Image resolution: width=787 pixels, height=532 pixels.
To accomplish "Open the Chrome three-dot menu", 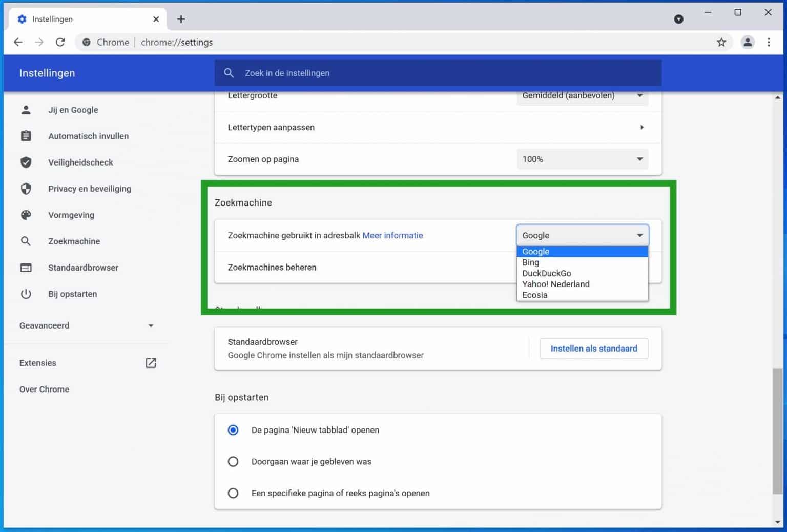I will click(769, 42).
